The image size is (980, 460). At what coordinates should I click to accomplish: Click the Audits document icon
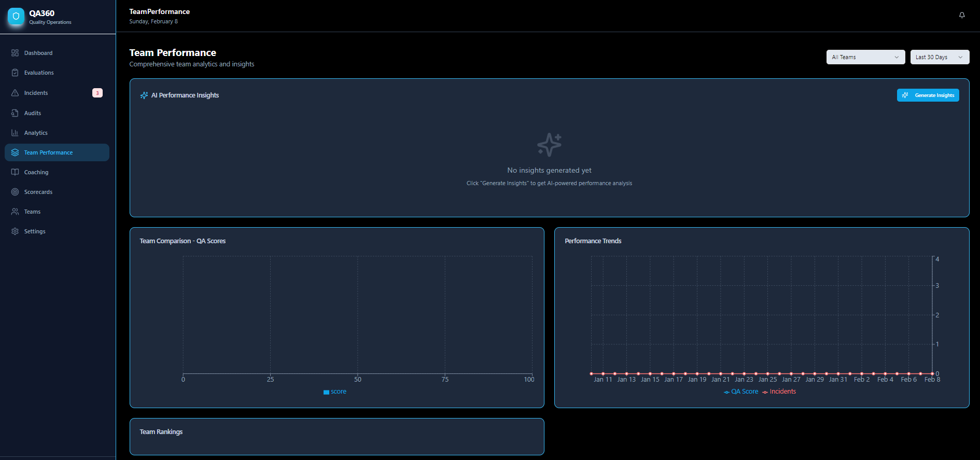(15, 113)
